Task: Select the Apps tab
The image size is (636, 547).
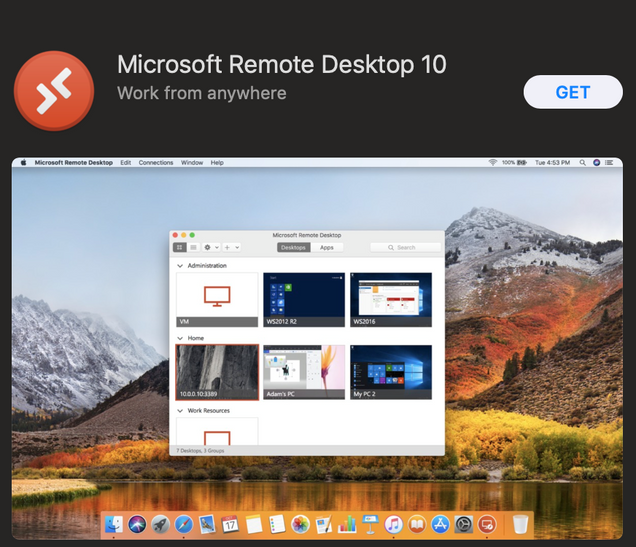Action: tap(327, 247)
